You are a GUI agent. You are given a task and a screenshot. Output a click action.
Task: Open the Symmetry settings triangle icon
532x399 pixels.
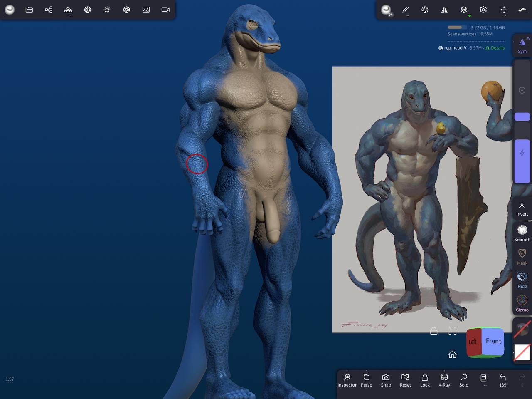pos(444,10)
